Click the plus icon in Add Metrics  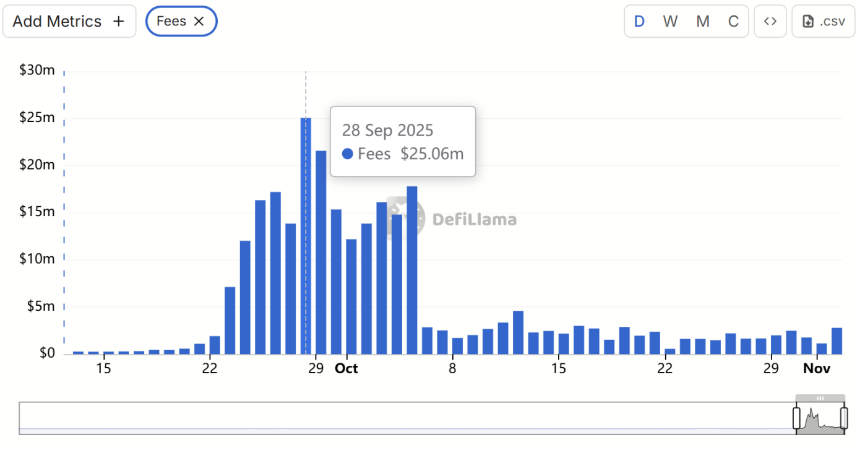pos(118,21)
